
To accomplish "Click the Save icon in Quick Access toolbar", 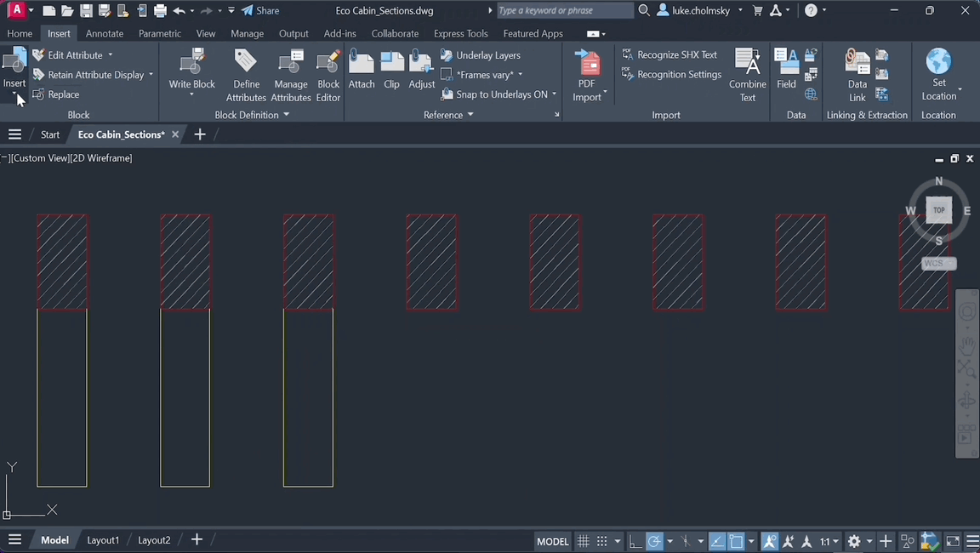I will 86,10.
